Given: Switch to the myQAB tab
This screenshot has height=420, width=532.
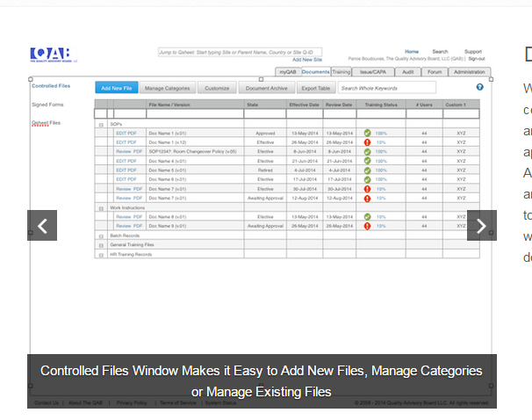Looking at the screenshot, I should tap(288, 72).
